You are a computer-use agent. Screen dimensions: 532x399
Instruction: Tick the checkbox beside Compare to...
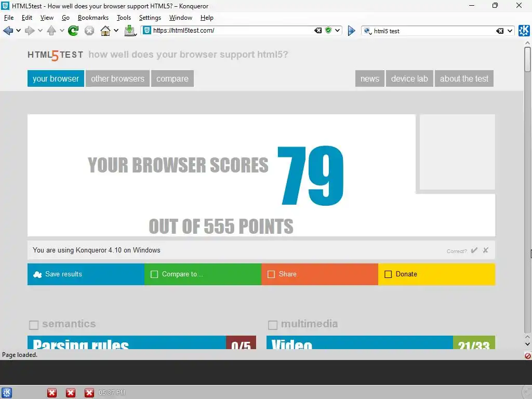(x=154, y=274)
